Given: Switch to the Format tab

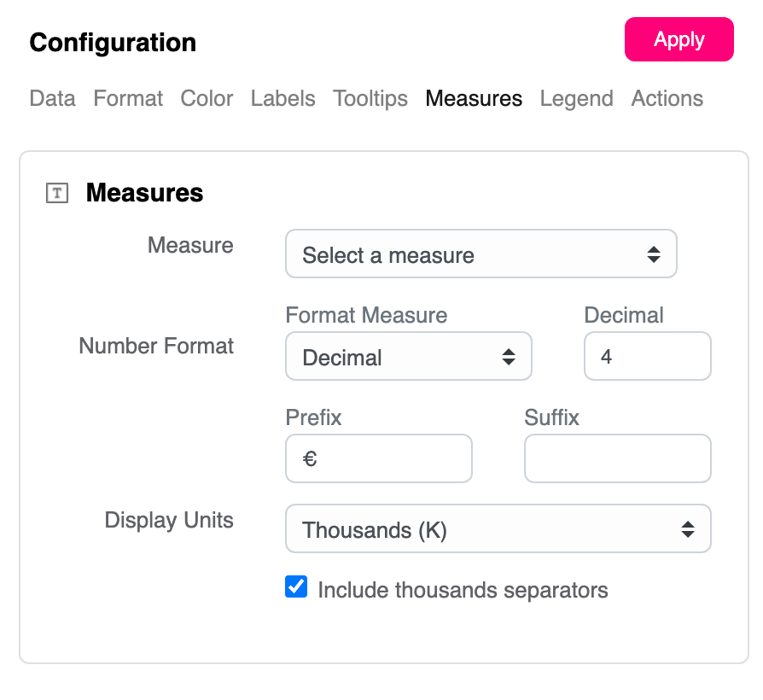Looking at the screenshot, I should 128,98.
